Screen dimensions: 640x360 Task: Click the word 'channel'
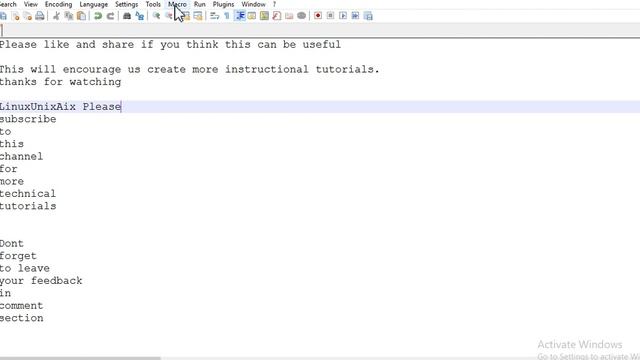click(21, 156)
